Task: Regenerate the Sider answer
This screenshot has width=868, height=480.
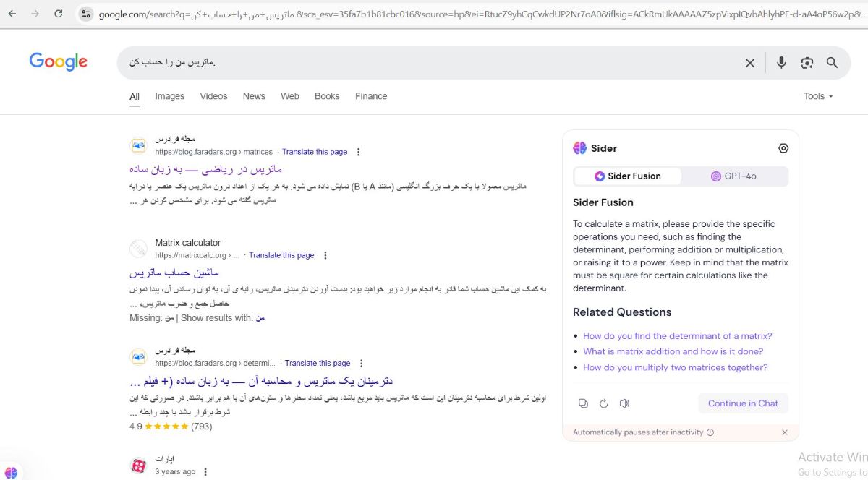Action: coord(604,403)
